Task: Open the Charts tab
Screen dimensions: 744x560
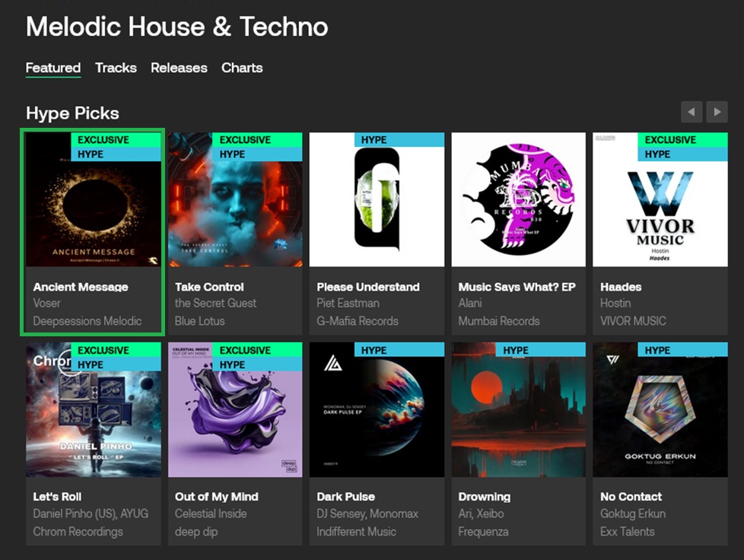Action: point(242,68)
